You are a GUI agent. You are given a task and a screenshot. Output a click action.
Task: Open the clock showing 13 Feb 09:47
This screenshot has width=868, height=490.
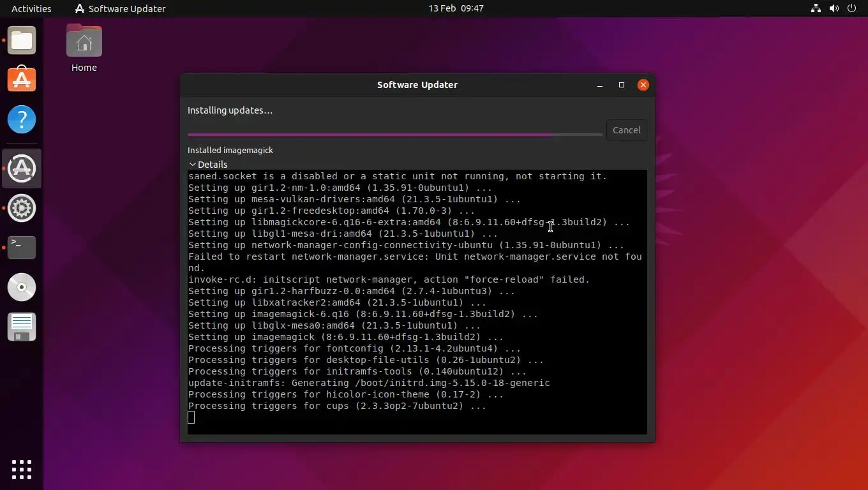(456, 8)
